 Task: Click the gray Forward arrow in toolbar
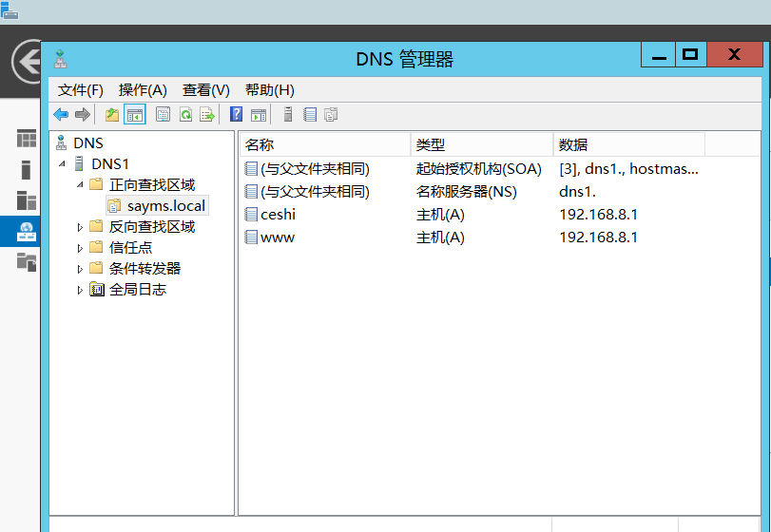click(83, 115)
